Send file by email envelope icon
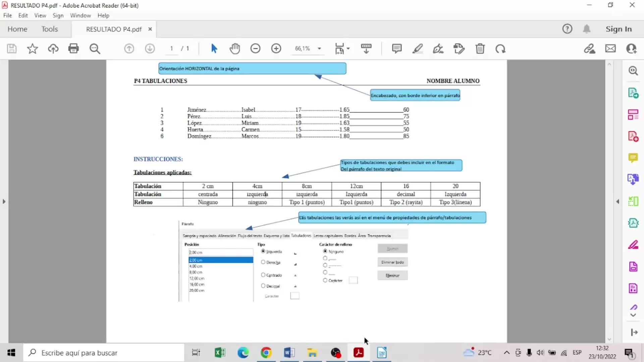The width and height of the screenshot is (644, 362). click(610, 49)
